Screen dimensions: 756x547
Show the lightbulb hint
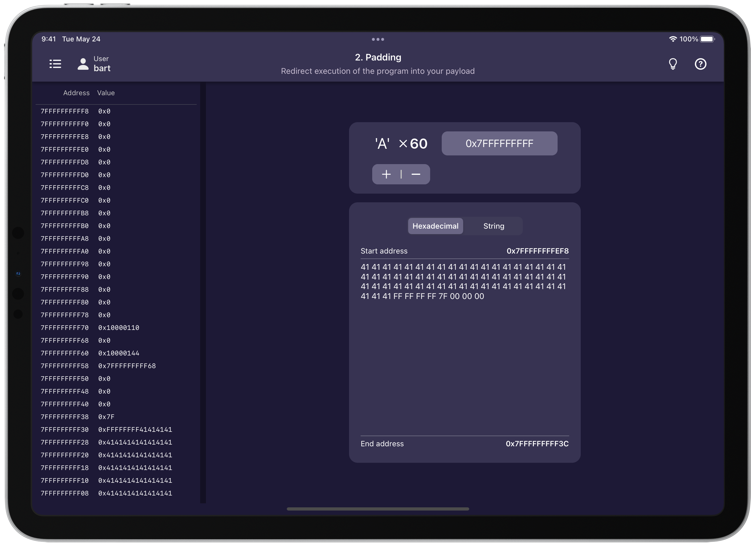[673, 64]
